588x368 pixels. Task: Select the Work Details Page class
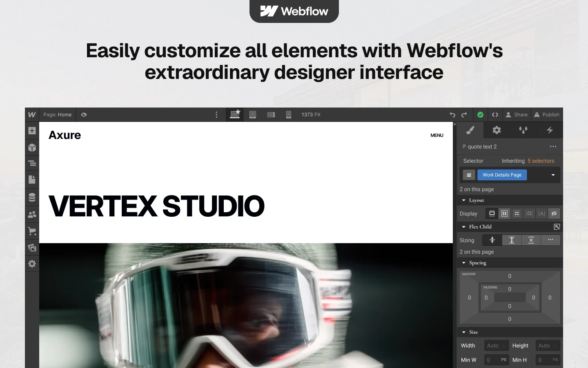[x=502, y=175]
